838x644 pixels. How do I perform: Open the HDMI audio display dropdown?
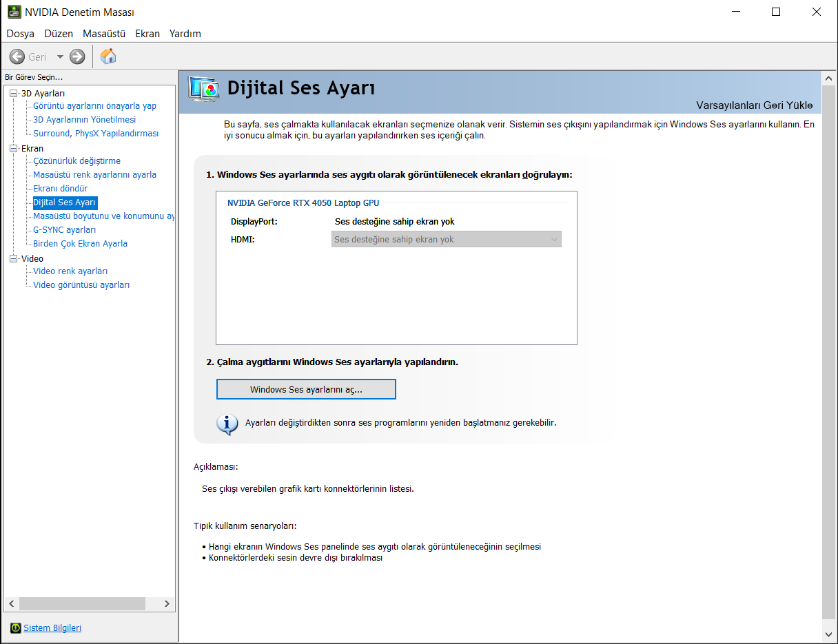447,239
